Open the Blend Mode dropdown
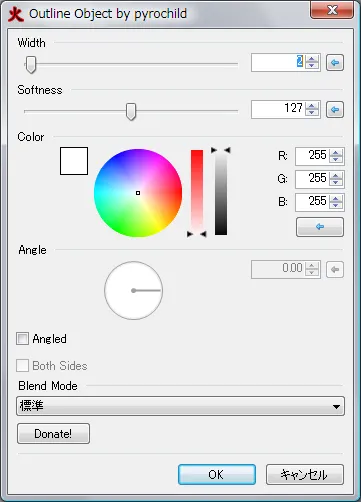 tap(180, 406)
